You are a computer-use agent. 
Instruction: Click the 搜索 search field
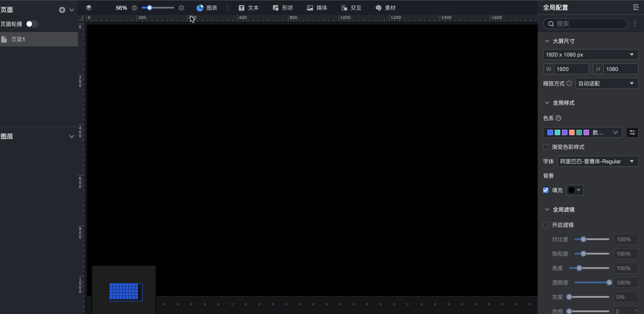click(x=585, y=23)
